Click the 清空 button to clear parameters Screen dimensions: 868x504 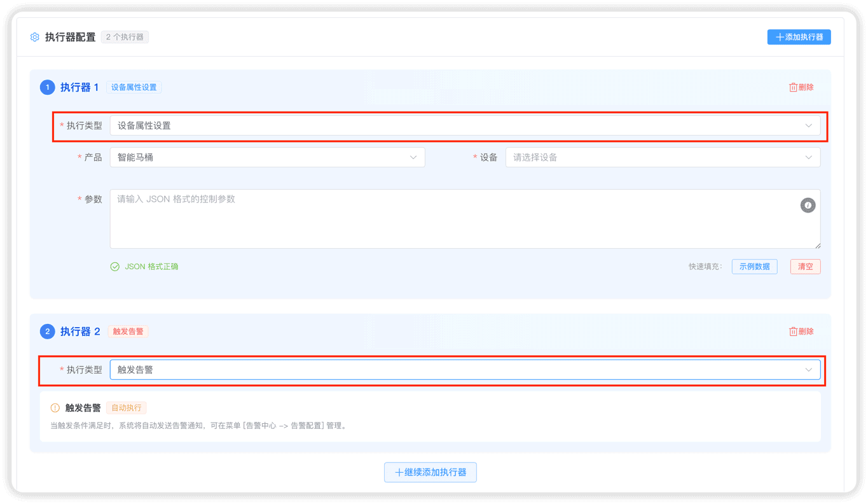point(805,267)
